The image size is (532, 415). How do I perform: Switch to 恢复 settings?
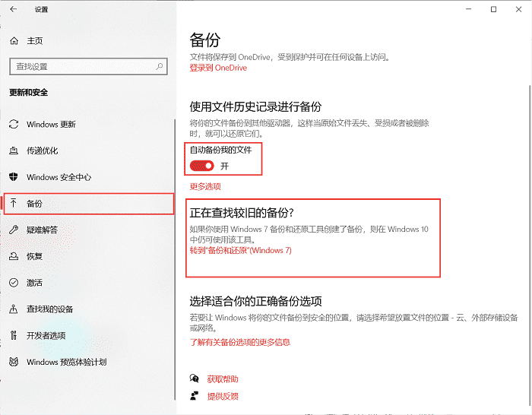[35, 256]
